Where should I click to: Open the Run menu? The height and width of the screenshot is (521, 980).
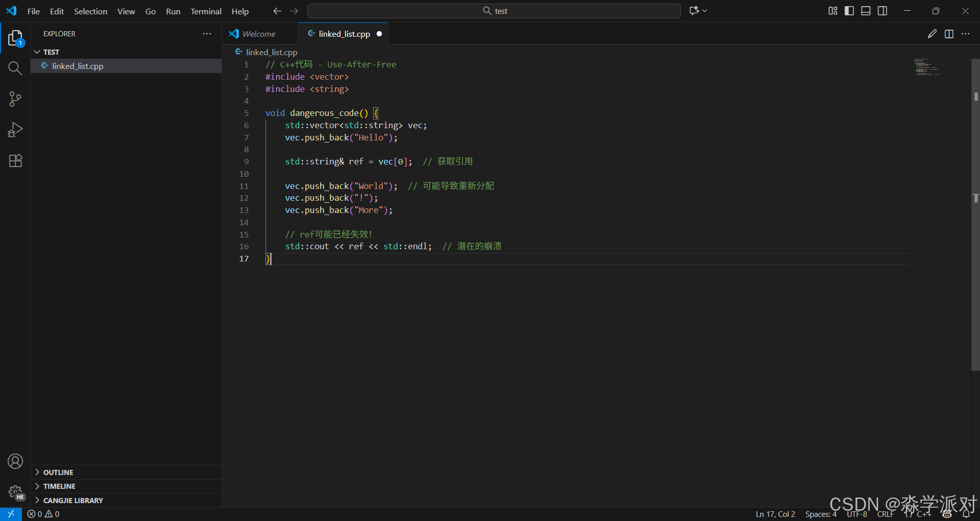(x=173, y=11)
